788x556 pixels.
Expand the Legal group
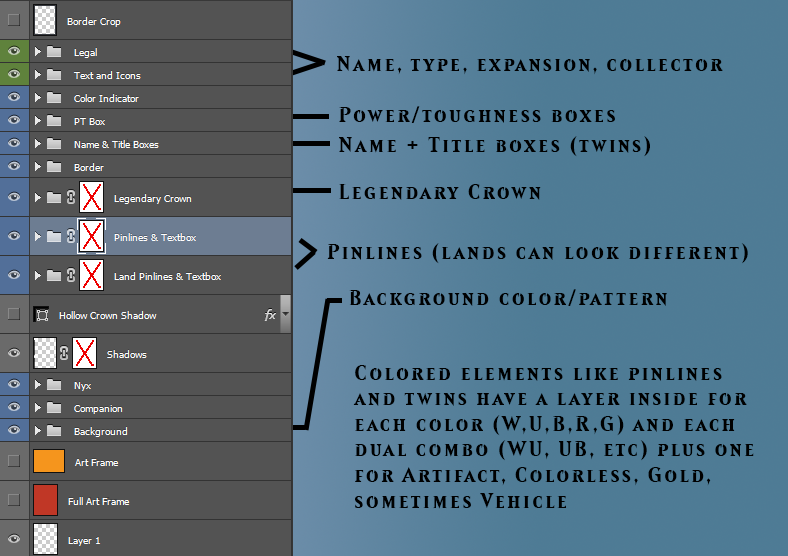pos(38,52)
